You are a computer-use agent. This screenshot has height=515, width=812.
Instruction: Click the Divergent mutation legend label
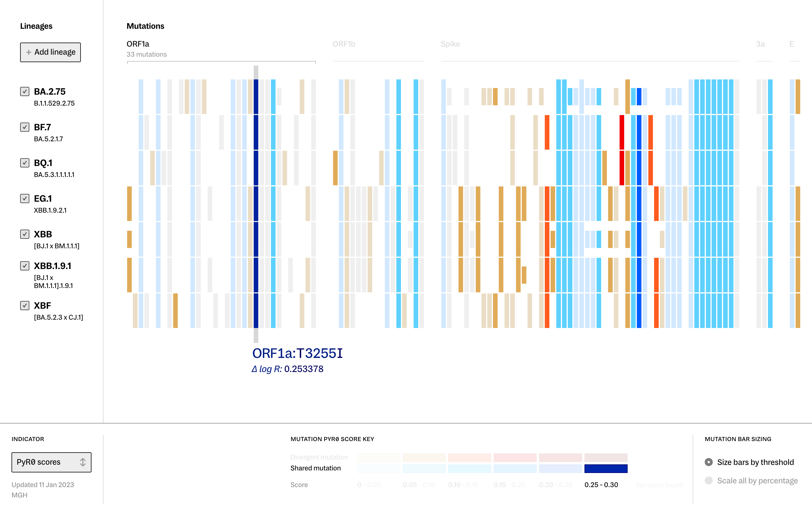(319, 458)
